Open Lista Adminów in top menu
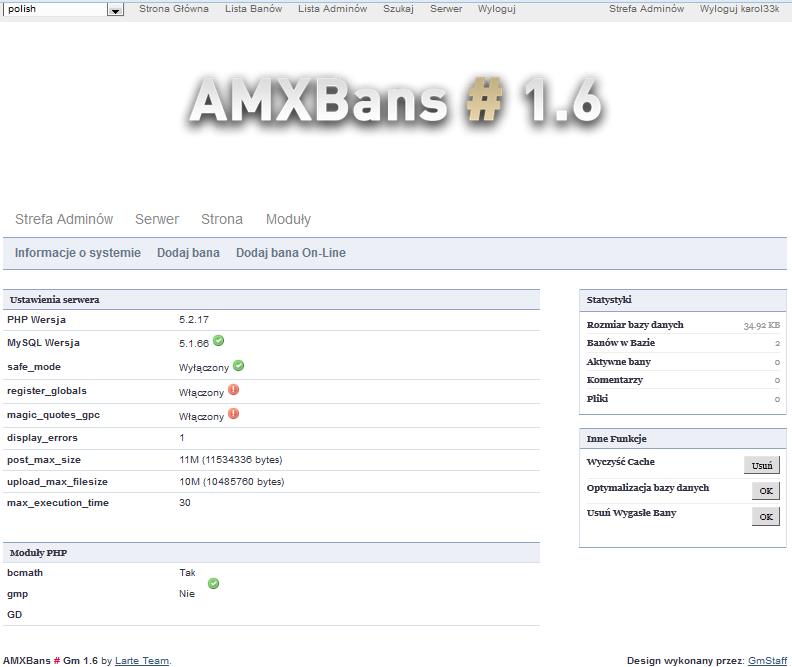This screenshot has width=792, height=667. [x=332, y=9]
